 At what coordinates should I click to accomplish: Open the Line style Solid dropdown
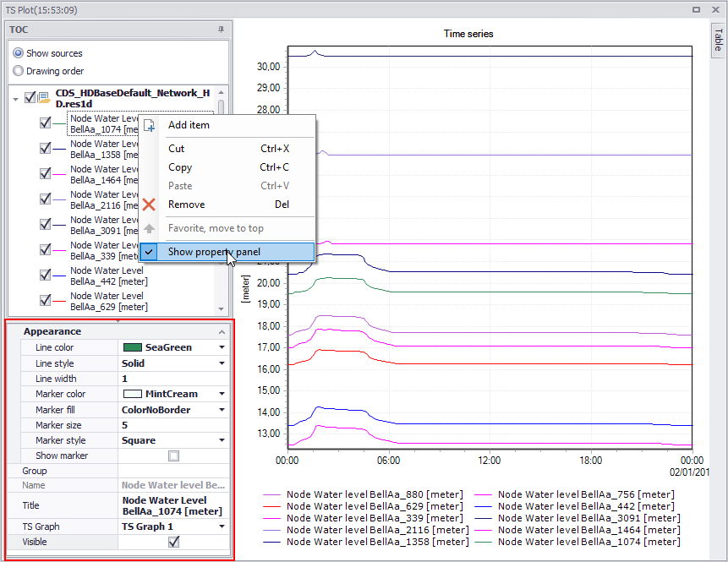[x=222, y=363]
